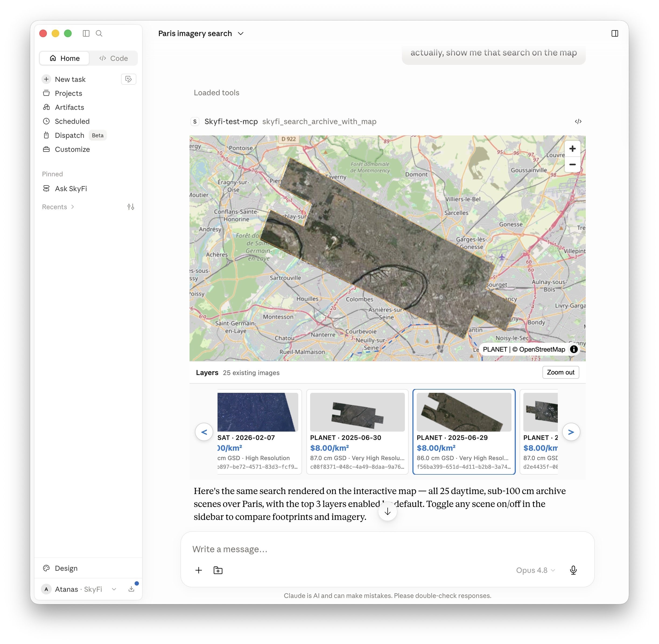Expand the Loaded tools section
The width and height of the screenshot is (659, 644).
pos(216,93)
